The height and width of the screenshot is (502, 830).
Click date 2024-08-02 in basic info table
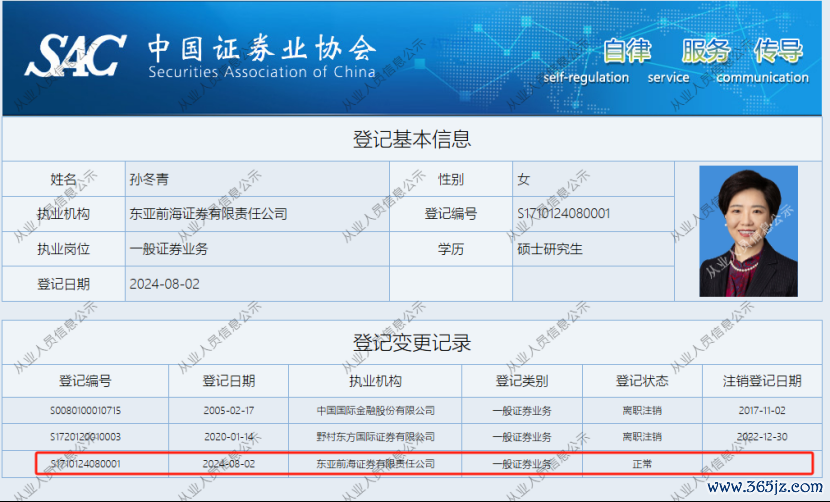click(x=165, y=284)
